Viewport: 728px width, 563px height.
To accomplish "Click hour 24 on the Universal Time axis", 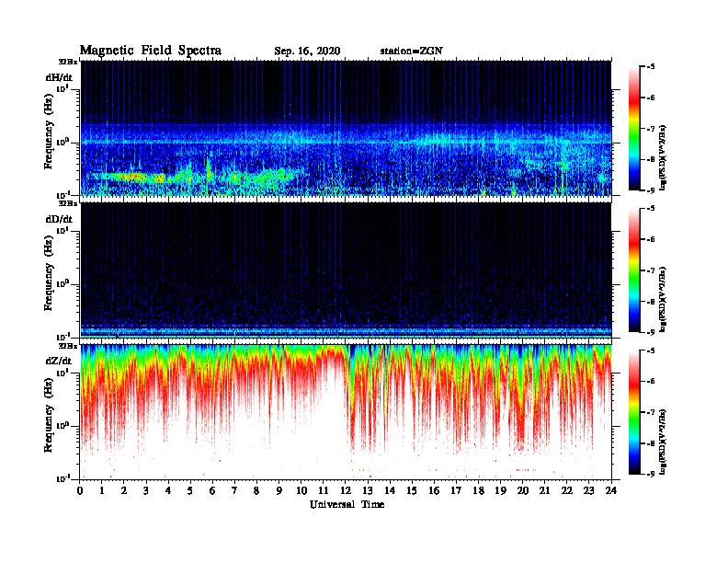I will coord(611,490).
